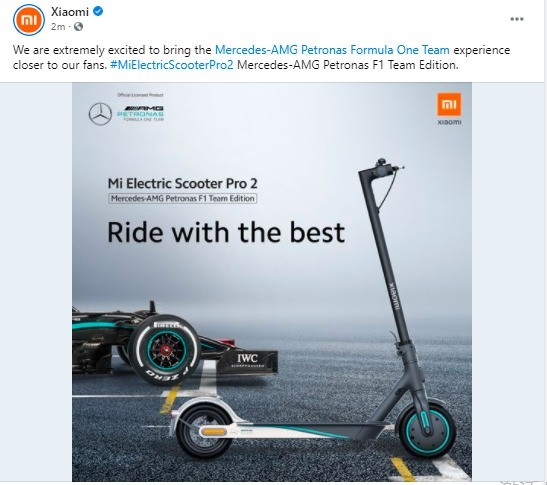Open Mercedes-AMG Petronas Formula One Team link

click(332, 50)
